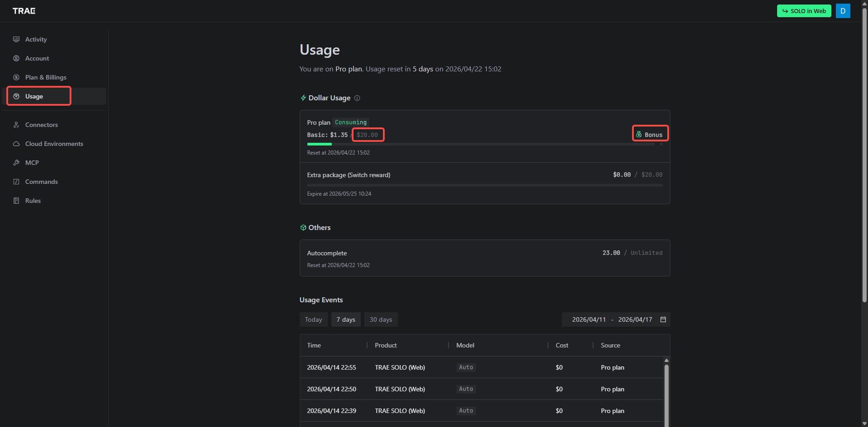Select the 7 days filter
The width and height of the screenshot is (868, 427).
[346, 319]
